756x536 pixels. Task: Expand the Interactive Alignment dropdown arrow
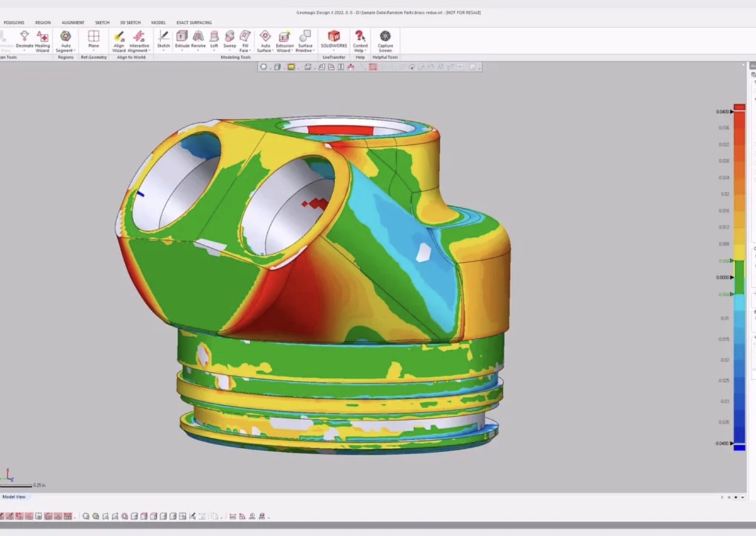point(149,51)
